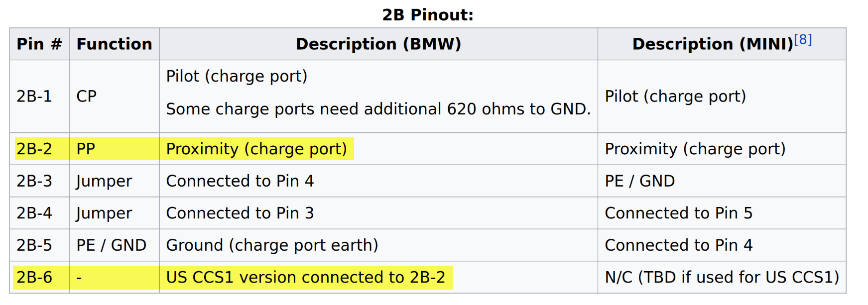The width and height of the screenshot is (868, 305).
Task: Select the 2B-1 pin cell
Action: (x=34, y=96)
